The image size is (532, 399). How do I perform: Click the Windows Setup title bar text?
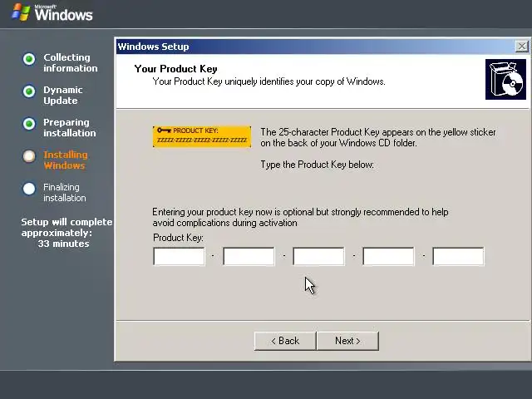pos(153,47)
